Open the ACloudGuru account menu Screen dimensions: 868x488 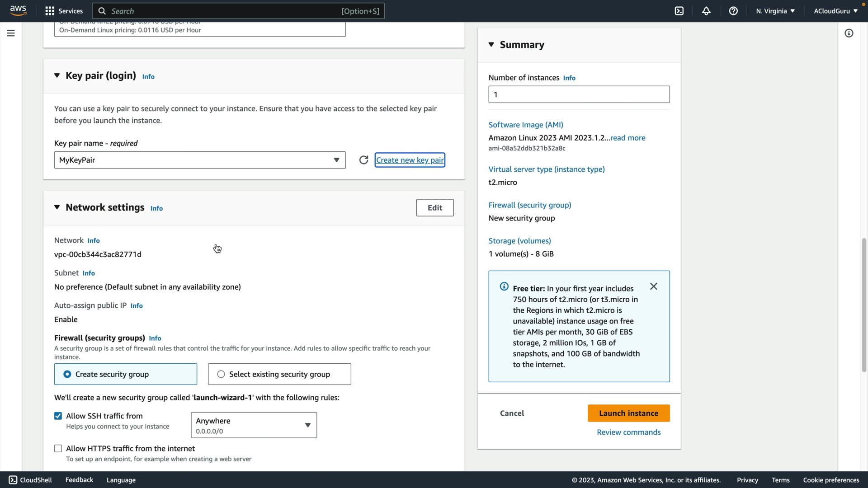coord(835,11)
